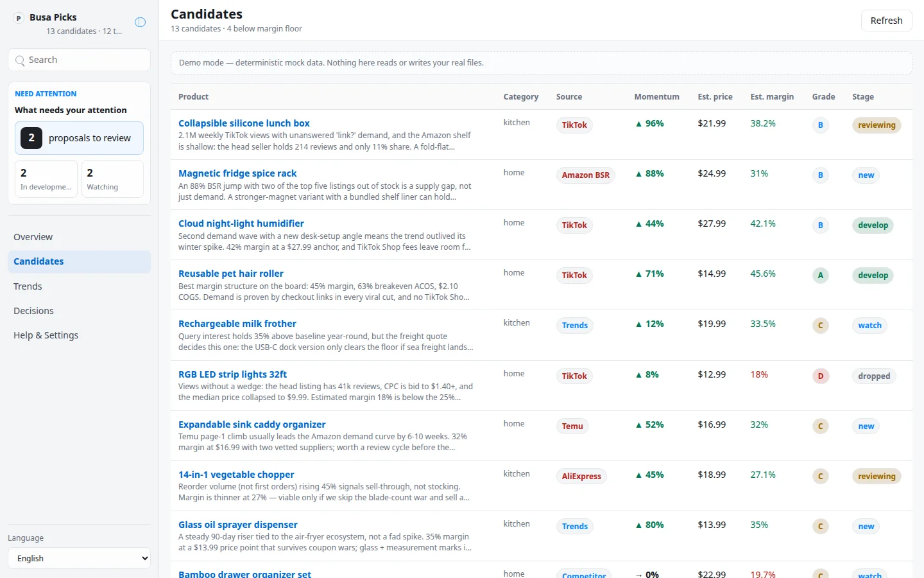Open Reusable pet hair roller product
The height and width of the screenshot is (578, 924).
(x=231, y=274)
